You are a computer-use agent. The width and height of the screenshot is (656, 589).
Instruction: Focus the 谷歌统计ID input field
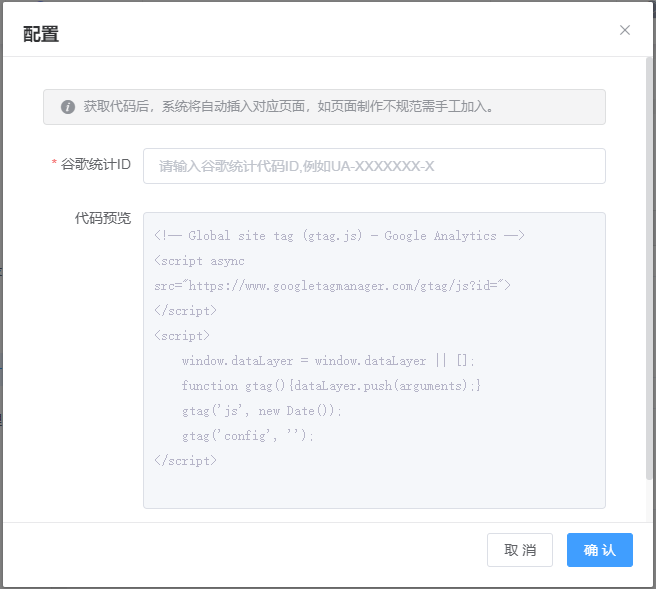coord(374,166)
